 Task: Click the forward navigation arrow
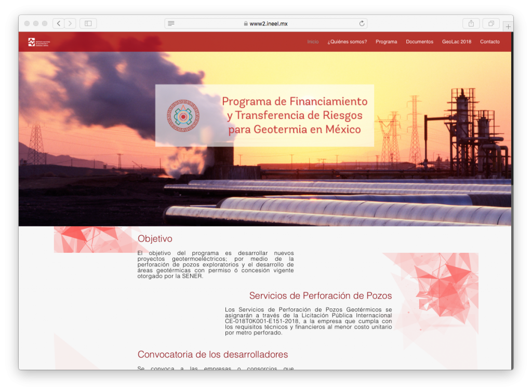[x=70, y=23]
